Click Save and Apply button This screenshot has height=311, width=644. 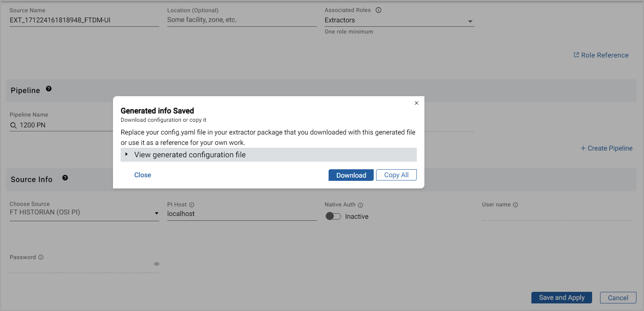[x=561, y=298]
